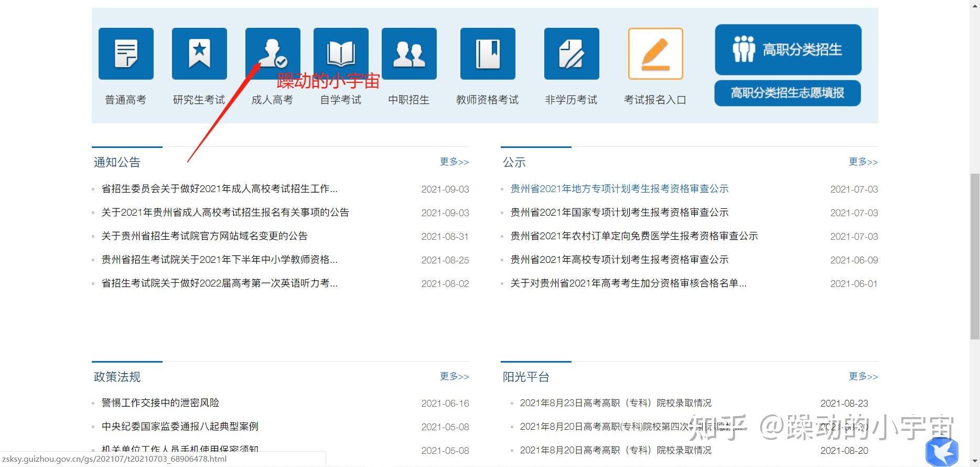Open 省招生委员会关于做好2021年成人高校考试招生工作 notice
The height and width of the screenshot is (467, 980).
pos(220,189)
